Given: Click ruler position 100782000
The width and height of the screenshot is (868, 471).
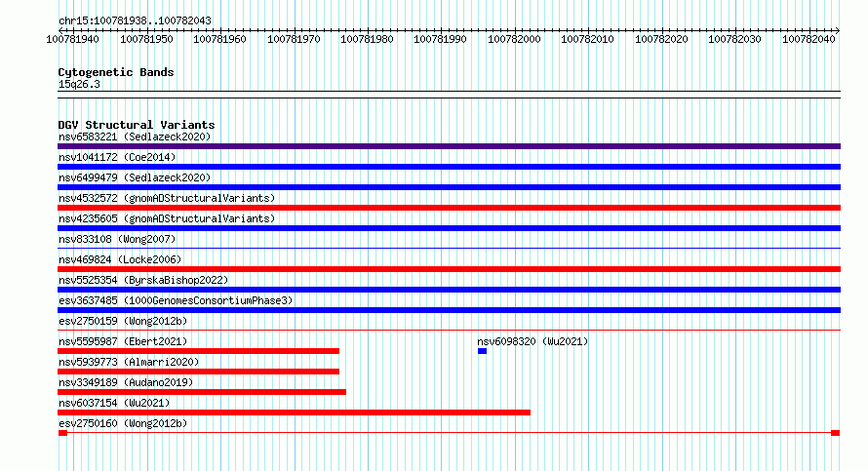Looking at the screenshot, I should point(514,39).
